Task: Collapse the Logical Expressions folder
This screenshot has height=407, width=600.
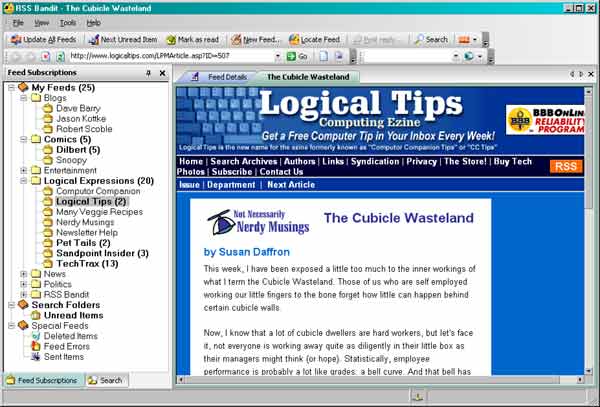Action: pyautogui.click(x=24, y=181)
